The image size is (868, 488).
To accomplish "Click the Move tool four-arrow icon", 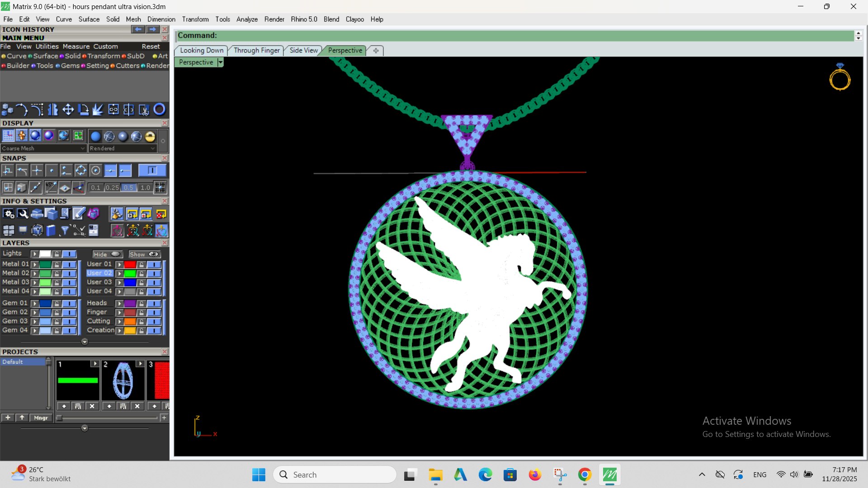I will (x=68, y=110).
